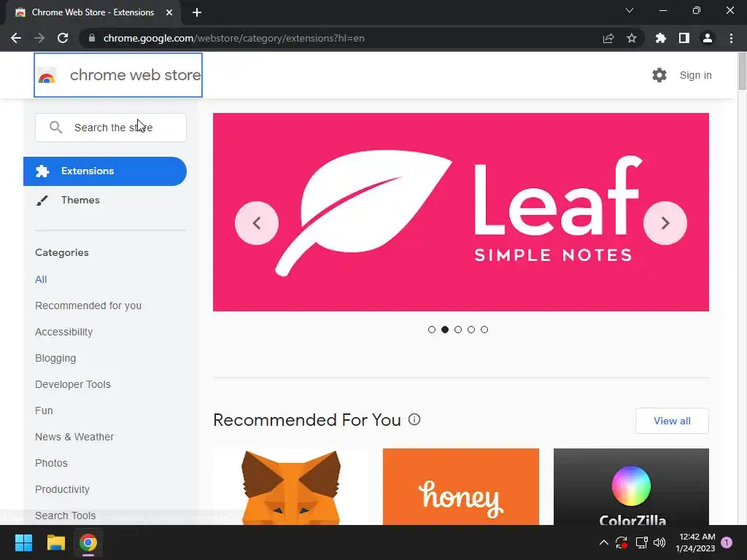
Task: Open the web store settings gear
Action: coord(659,75)
